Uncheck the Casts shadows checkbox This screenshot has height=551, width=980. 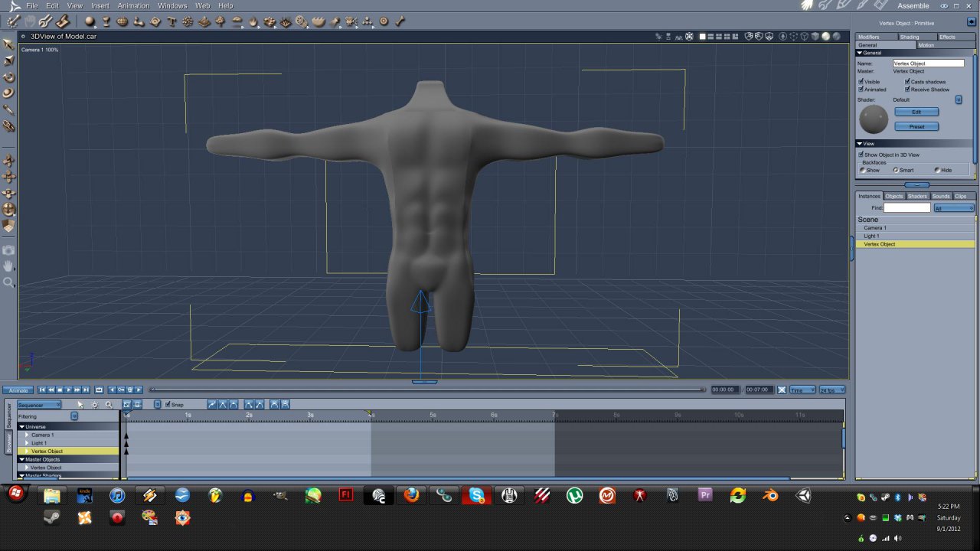coord(907,82)
